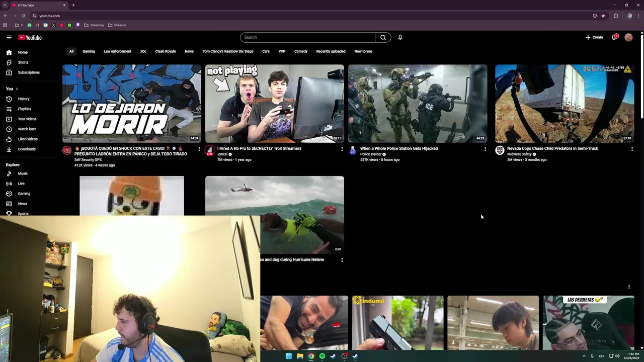This screenshot has height=362, width=644.
Task: Click the install app icon in the address bar
Action: click(595, 16)
